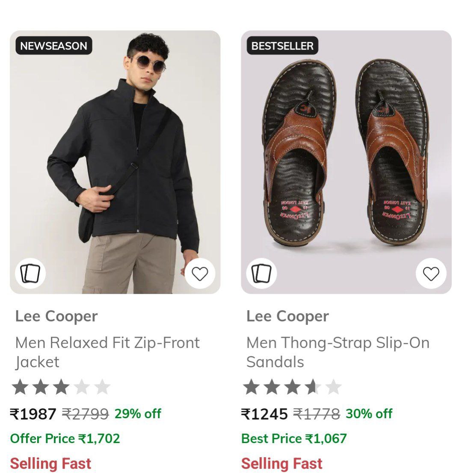Open similar products for the zip-front jacket
Screen dimensions: 462x476
click(30, 273)
